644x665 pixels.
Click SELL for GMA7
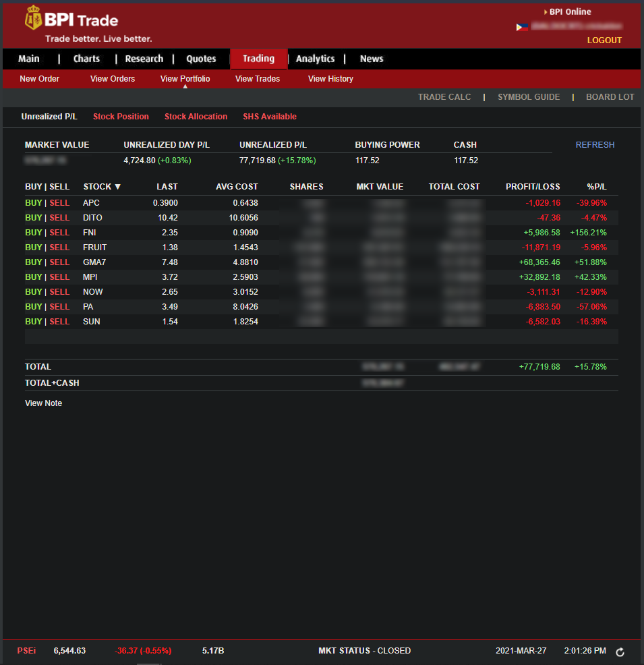pos(59,262)
